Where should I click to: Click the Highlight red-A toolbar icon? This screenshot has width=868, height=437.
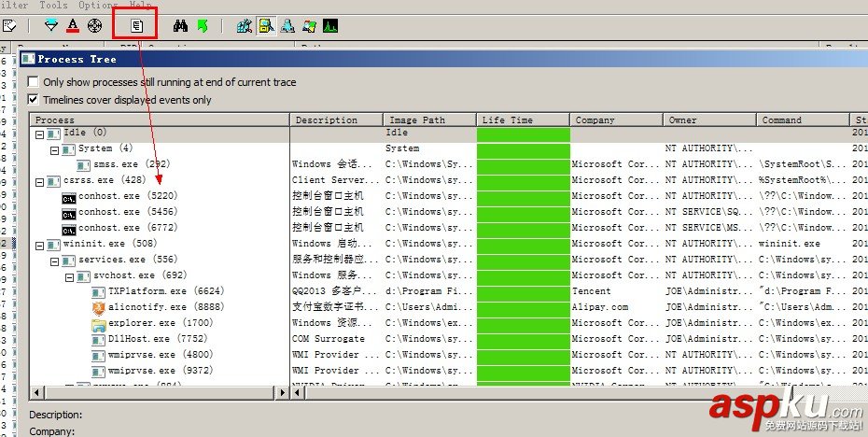click(x=73, y=25)
